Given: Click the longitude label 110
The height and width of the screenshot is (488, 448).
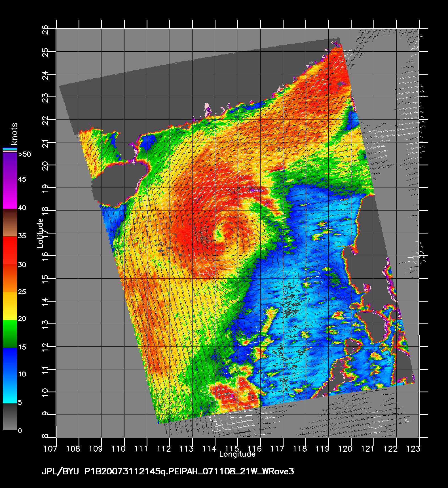Looking at the screenshot, I should [118, 449].
